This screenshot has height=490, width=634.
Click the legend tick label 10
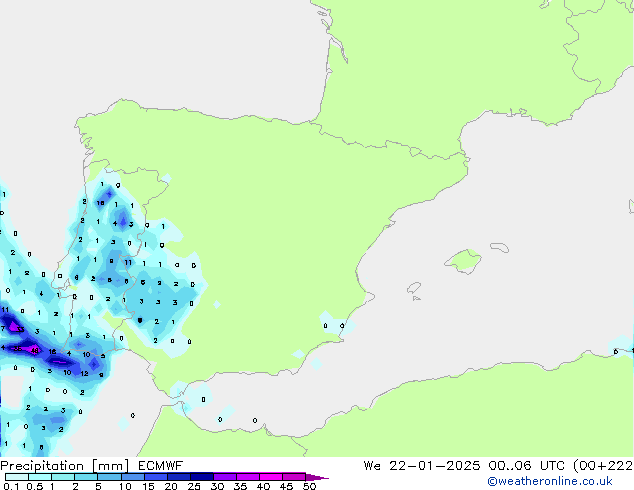tap(125, 486)
